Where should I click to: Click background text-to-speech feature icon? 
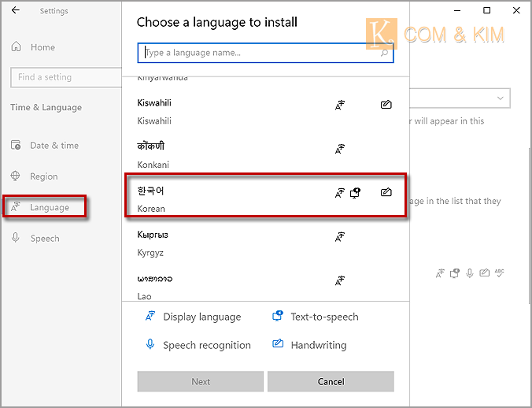[455, 273]
